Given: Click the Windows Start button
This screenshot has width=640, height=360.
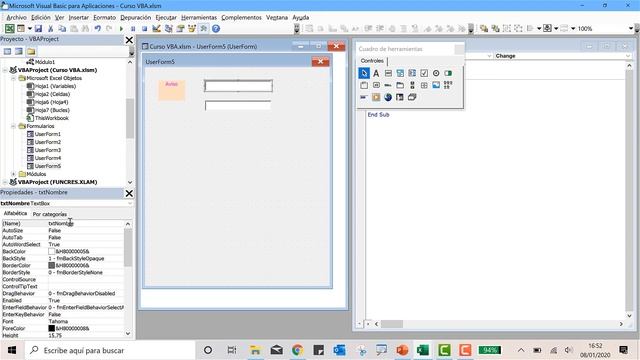Looking at the screenshot, I should point(12,350).
